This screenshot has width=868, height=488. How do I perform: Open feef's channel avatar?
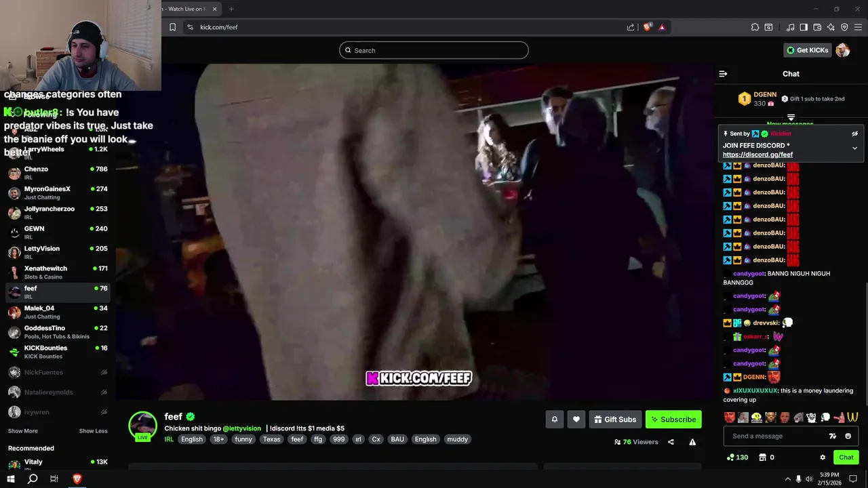[142, 426]
